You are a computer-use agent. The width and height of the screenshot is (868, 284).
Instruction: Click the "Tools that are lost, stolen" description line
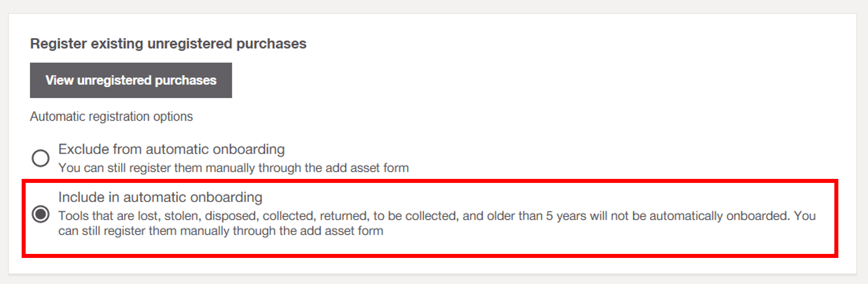coord(437,216)
